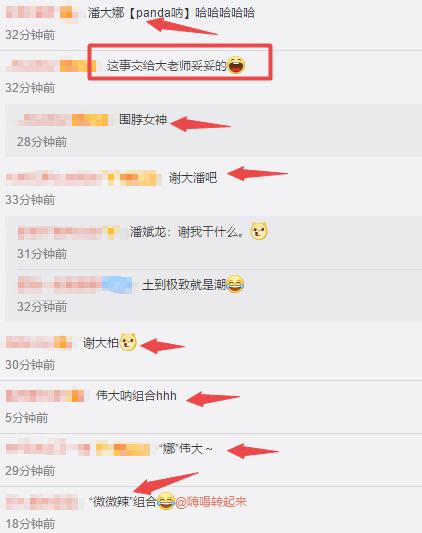The height and width of the screenshot is (533, 422).
Task: Click the comment 潘大娜【panda呐】哈哈哈哈哈
Action: [171, 13]
